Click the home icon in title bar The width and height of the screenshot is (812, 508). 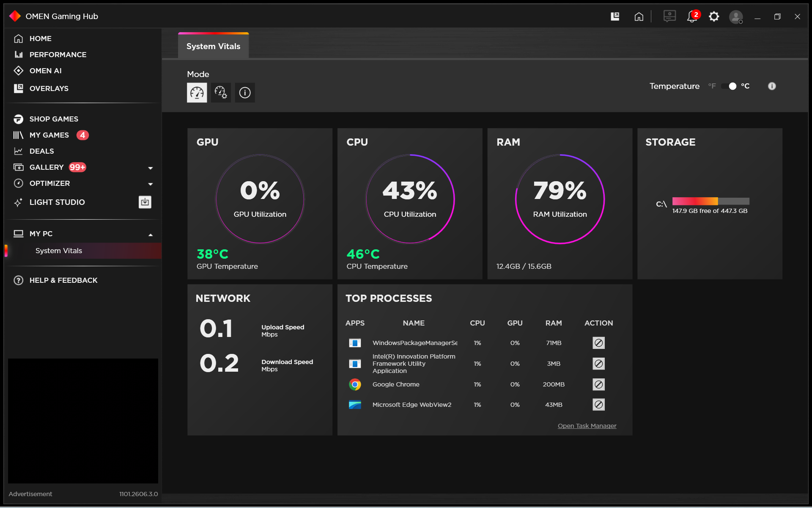point(639,17)
